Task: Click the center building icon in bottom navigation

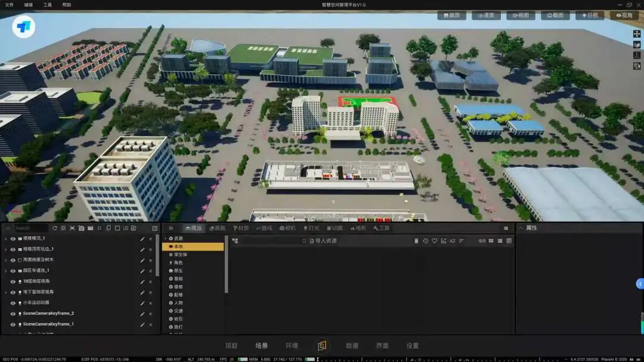Action: 322,345
